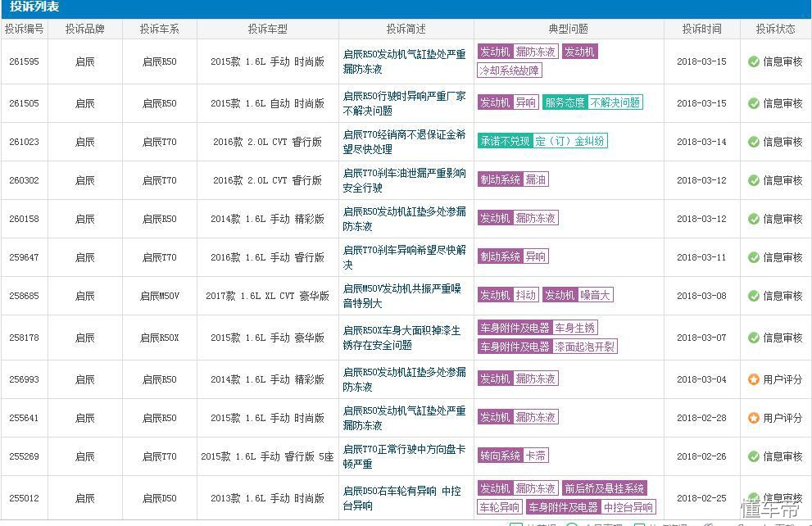Viewport: 812px width, 526px height.
Task: Click the orange rating icon on the 255641 row
Action: tap(755, 417)
